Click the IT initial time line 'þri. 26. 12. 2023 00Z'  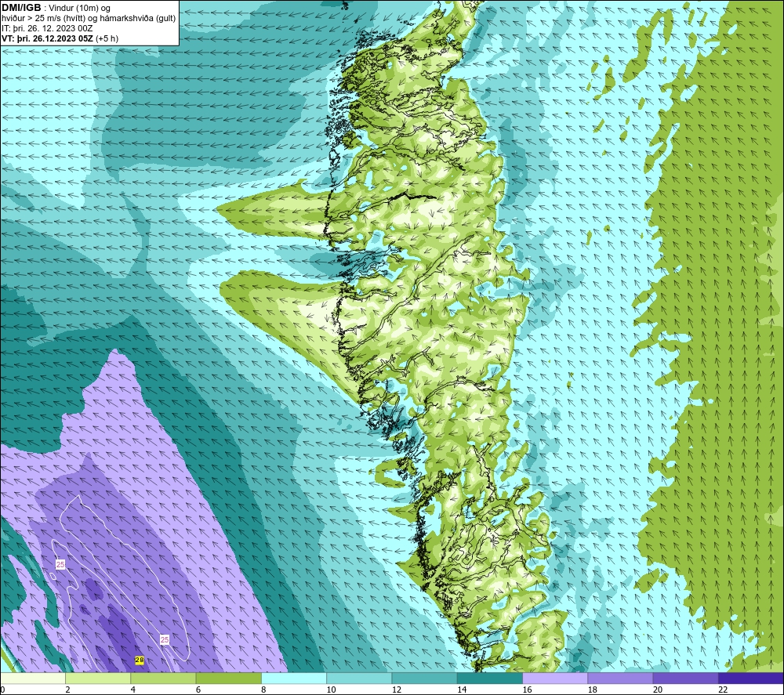coord(47,28)
